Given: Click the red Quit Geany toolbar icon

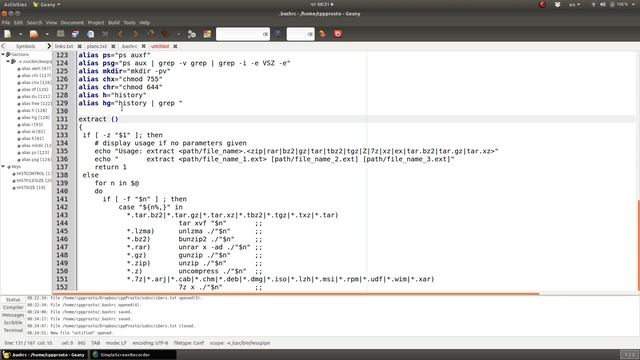Looking at the screenshot, I should point(338,34).
